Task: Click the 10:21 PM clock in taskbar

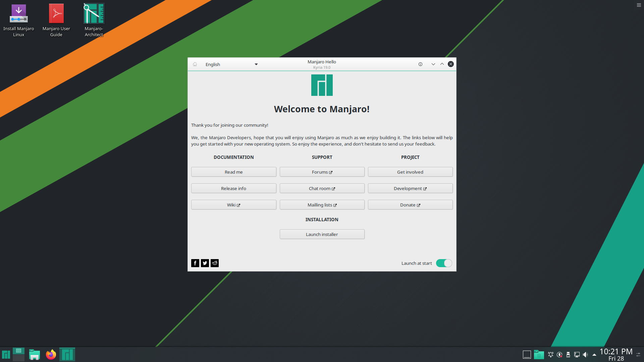Action: pos(616,355)
